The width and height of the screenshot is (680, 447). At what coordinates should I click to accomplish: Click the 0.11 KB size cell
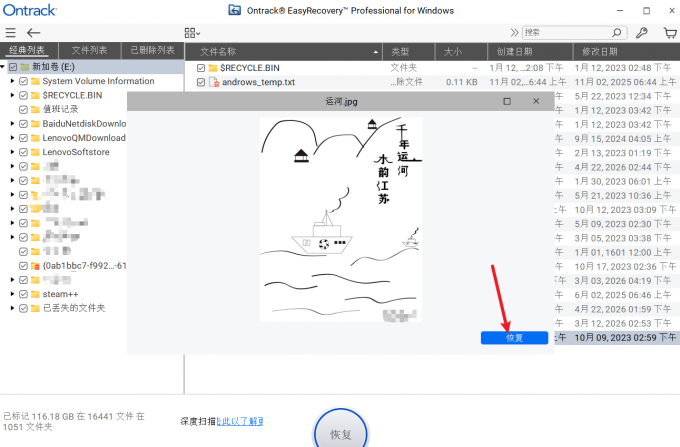click(461, 82)
